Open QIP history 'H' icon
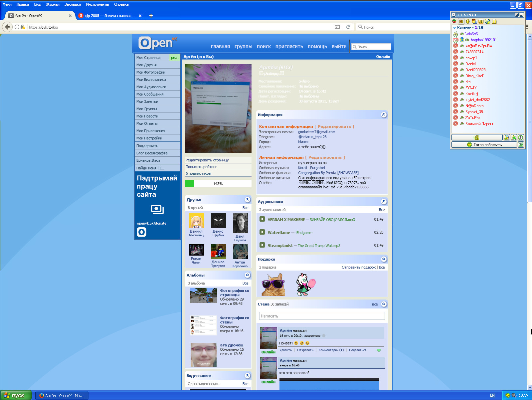The height and width of the screenshot is (400, 532). 481,21
